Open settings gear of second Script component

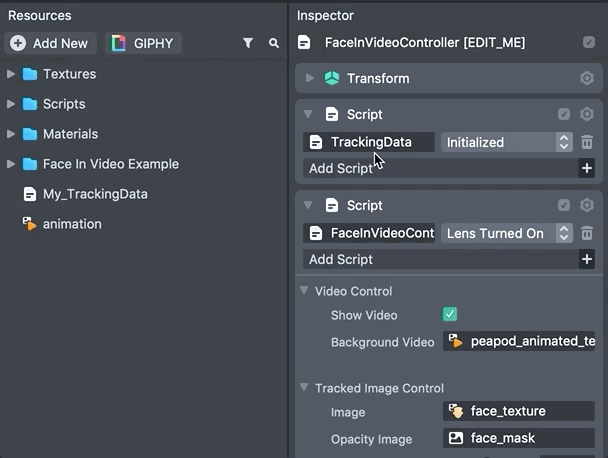click(x=587, y=206)
